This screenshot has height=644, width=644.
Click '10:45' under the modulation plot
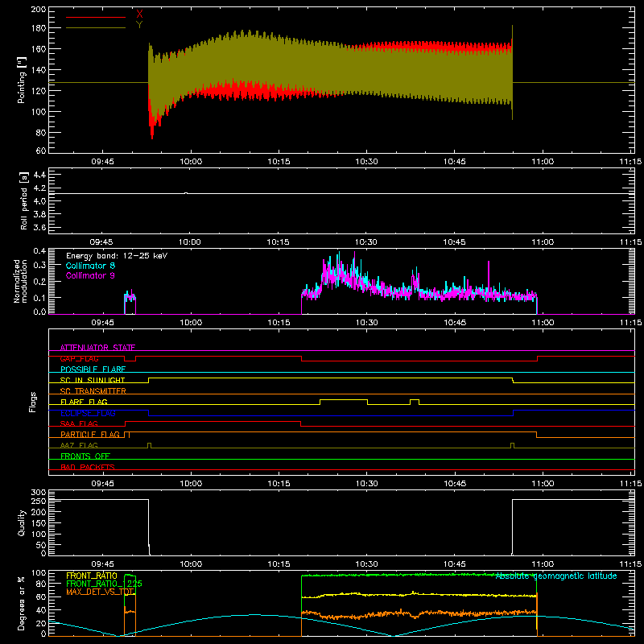(455, 323)
